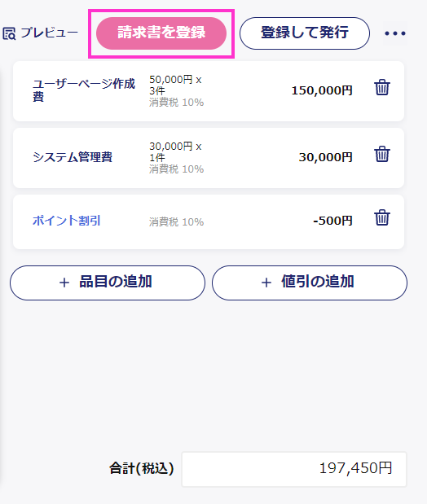Screen dimensions: 427x504
Task: Open the three-dots more options menu
Action: (x=395, y=33)
